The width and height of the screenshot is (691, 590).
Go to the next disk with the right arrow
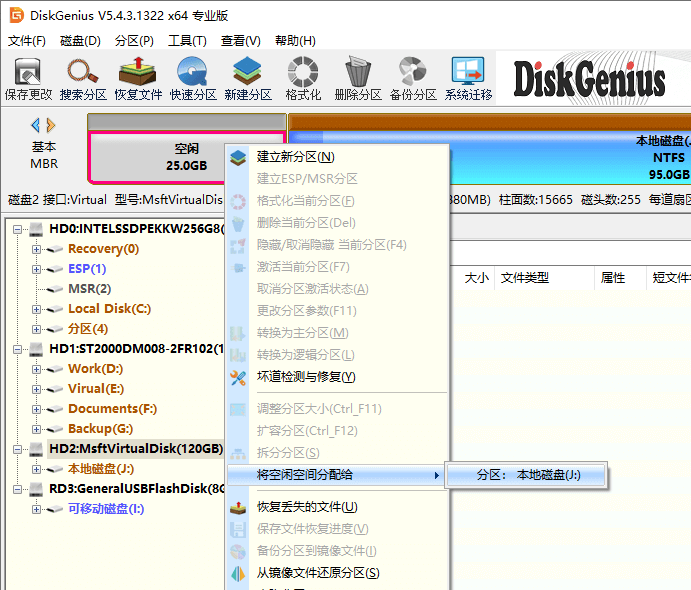[51, 125]
